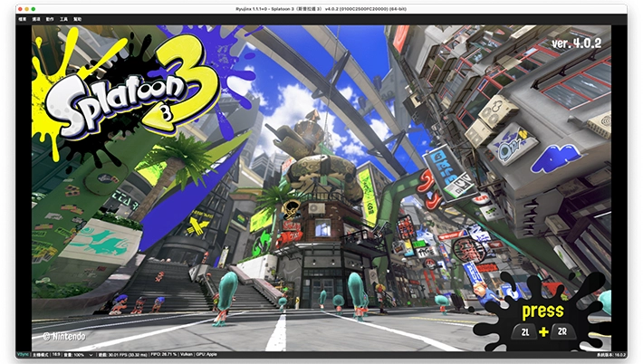Click the © Nintendo copyright text
Screen dimensions: 643x364
(64, 337)
